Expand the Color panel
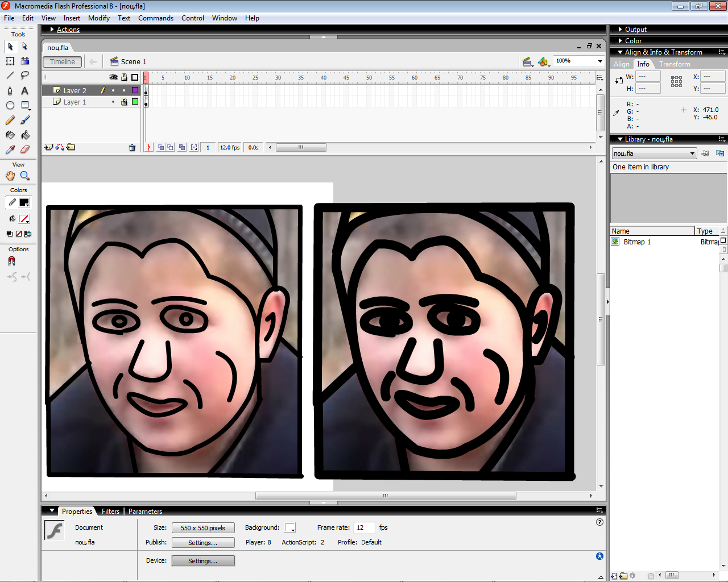Viewport: 728px width, 582px height. pyautogui.click(x=633, y=41)
